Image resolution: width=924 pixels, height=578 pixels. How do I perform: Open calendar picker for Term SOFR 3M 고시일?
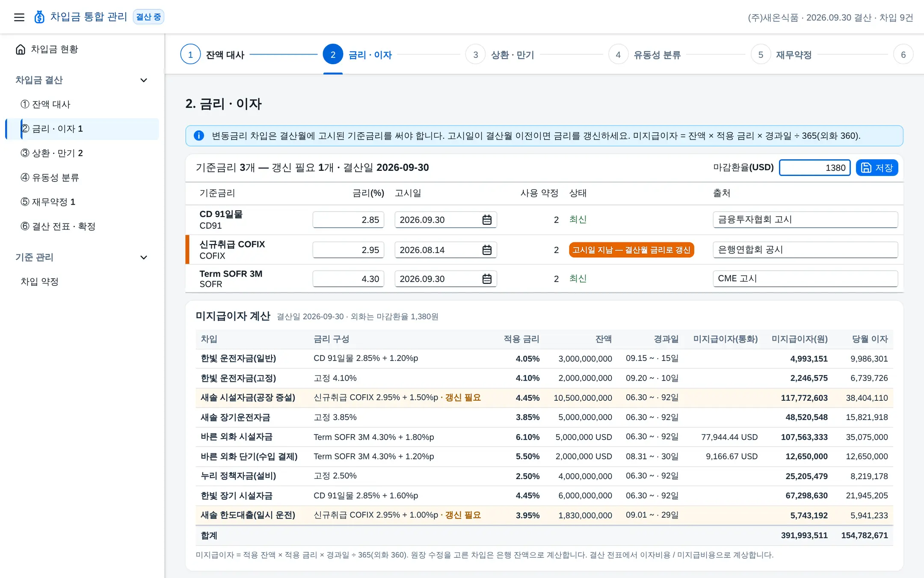tap(487, 279)
